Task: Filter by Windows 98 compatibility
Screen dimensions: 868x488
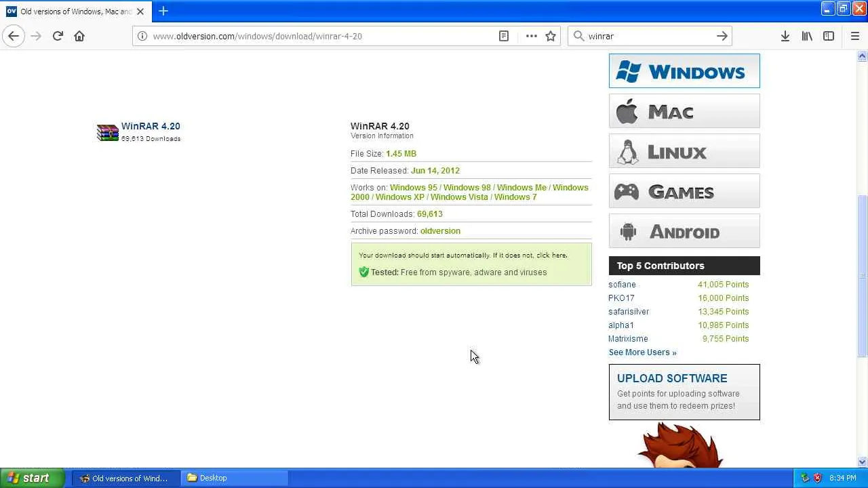Action: [x=467, y=188]
